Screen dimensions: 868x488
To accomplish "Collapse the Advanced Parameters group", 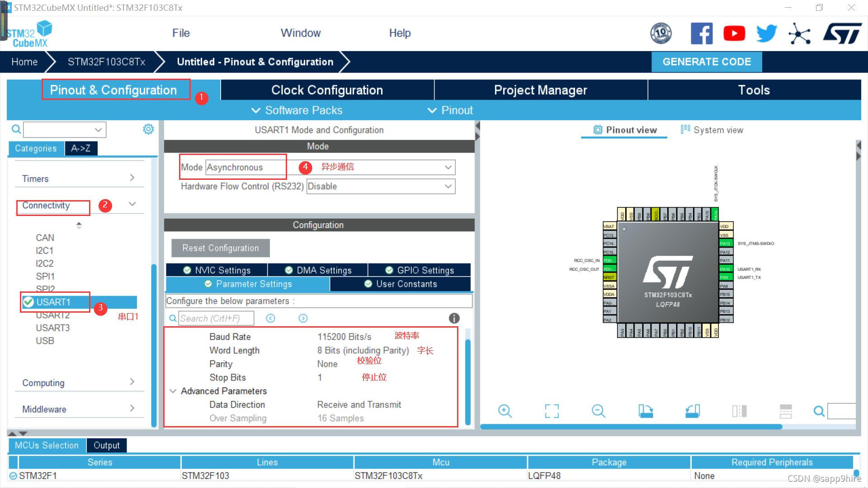I will 173,391.
